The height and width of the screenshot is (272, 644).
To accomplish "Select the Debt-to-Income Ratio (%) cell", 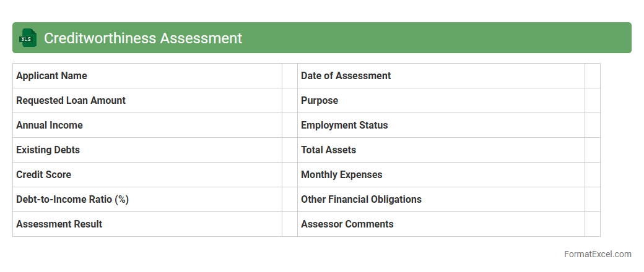I will point(72,200).
